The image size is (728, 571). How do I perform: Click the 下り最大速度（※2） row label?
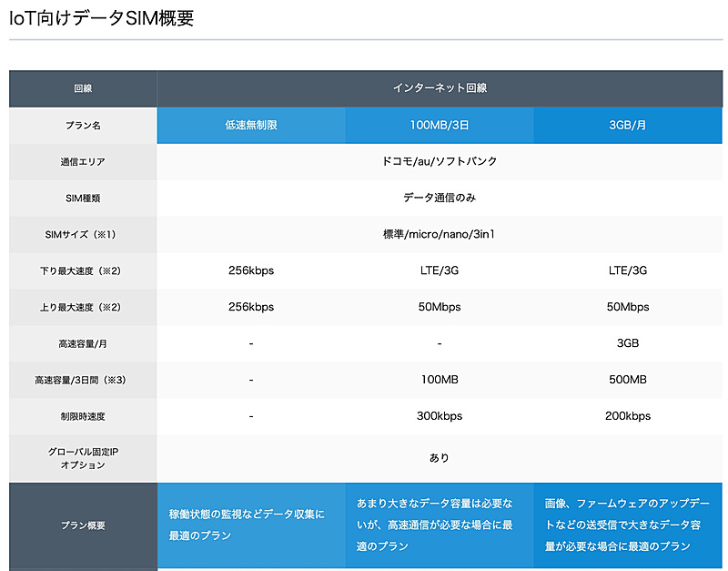pos(83,270)
